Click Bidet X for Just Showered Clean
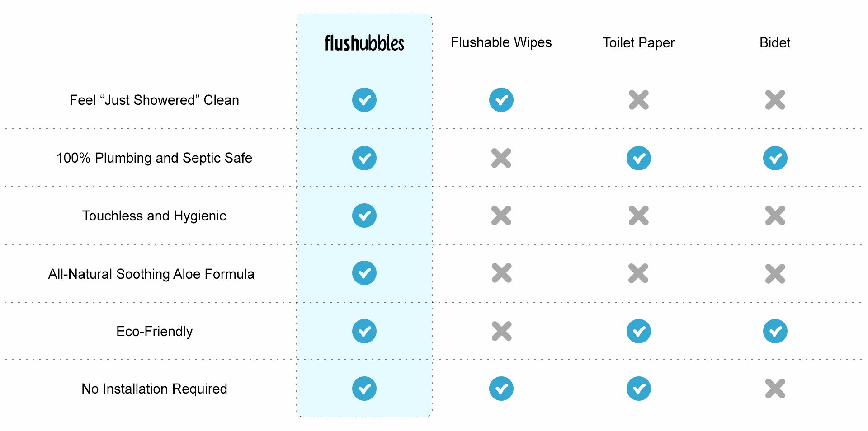This screenshot has width=868, height=431. (775, 100)
